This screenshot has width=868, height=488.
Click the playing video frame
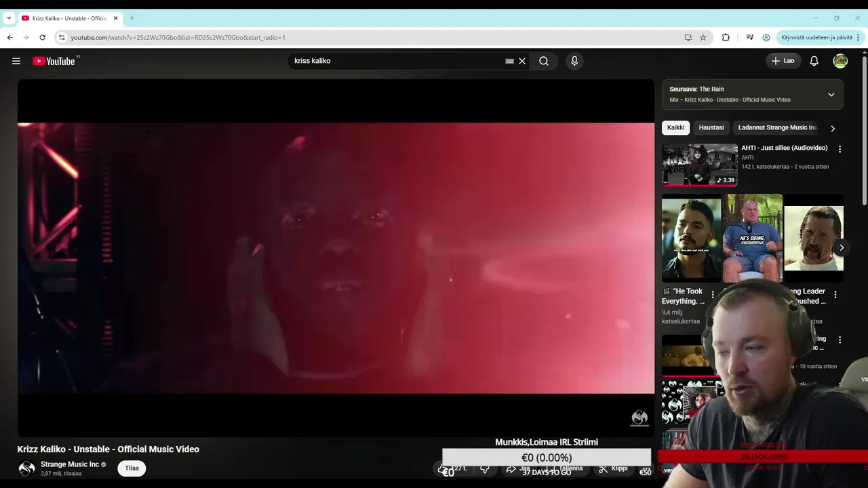[x=336, y=258]
